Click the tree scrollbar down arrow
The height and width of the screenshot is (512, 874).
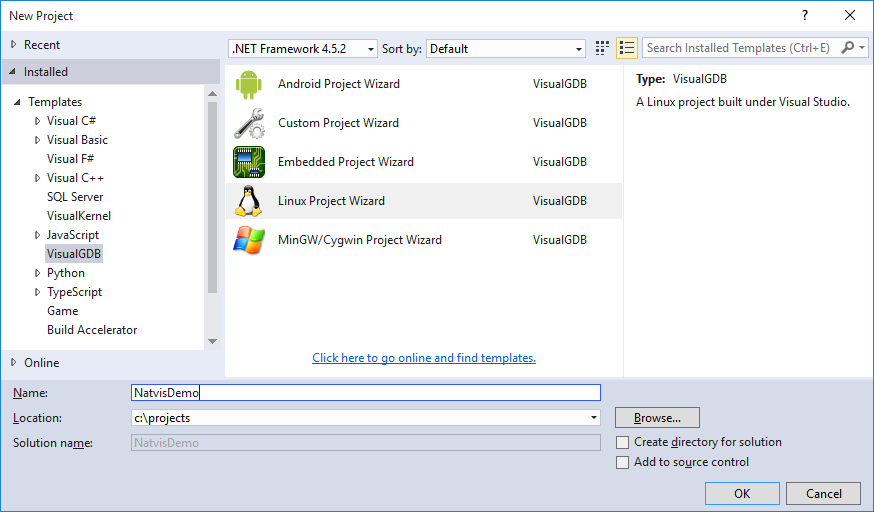point(212,341)
